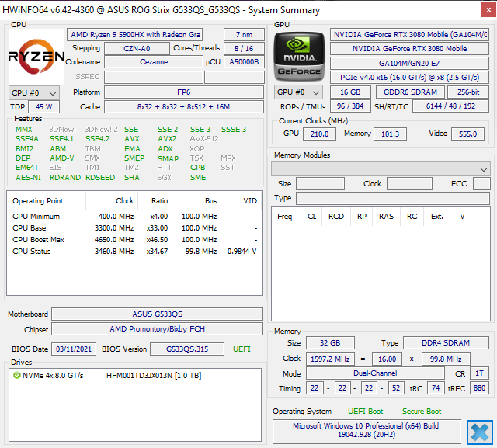Click the UEFI Boot label

pos(366,412)
